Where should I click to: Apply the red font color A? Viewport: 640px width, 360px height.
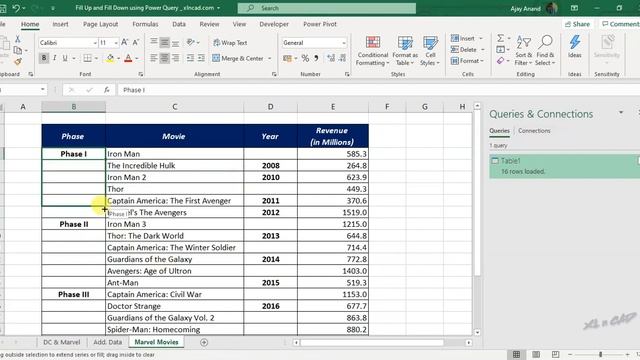coord(128,58)
